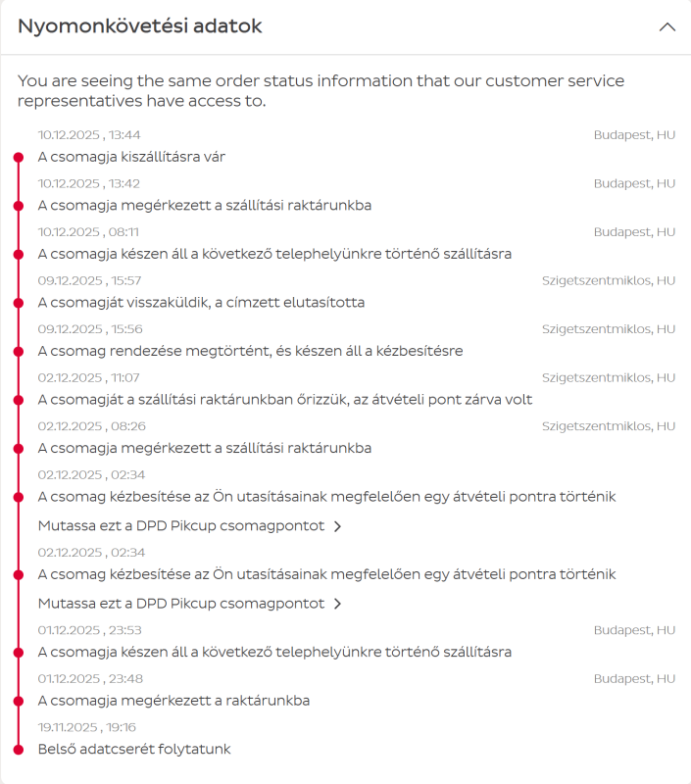Click the arrow beside the lower Pikcup link
691x784 pixels.
(337, 604)
